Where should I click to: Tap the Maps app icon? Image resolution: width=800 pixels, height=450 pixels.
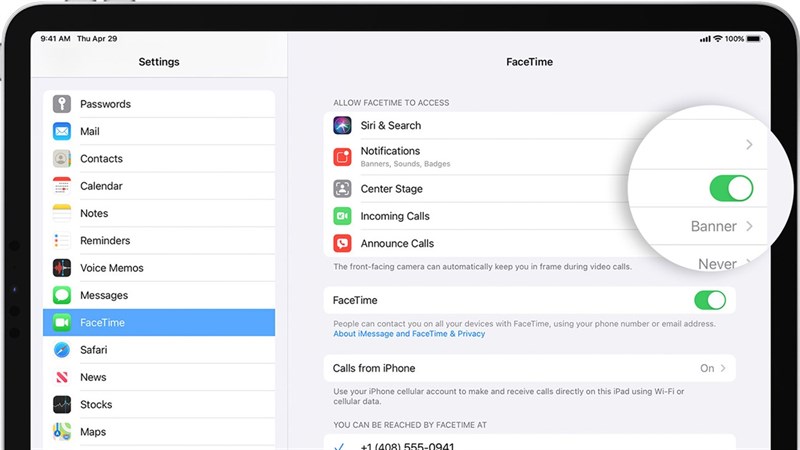click(62, 432)
